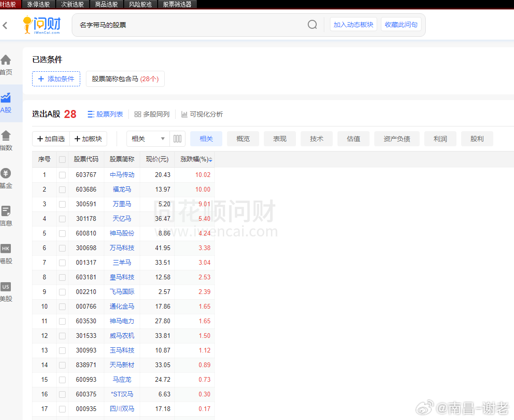Click the column settings icon
Screen dimensions: 514x420
[x=177, y=139]
